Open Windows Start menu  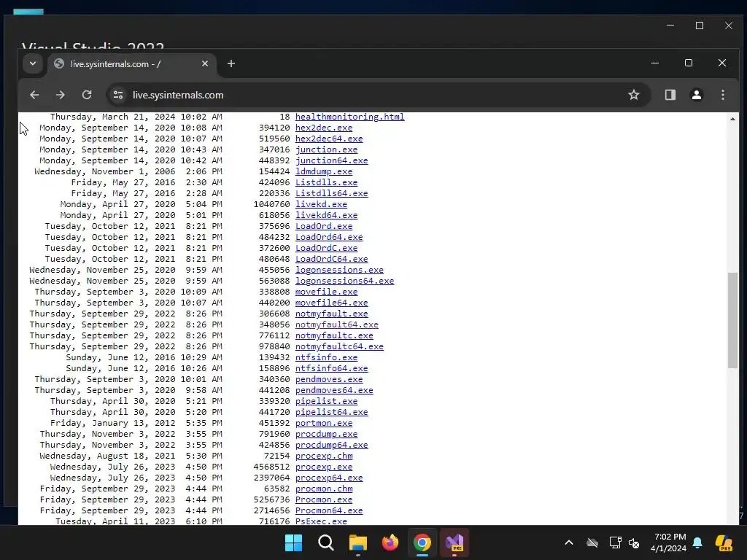pos(293,542)
